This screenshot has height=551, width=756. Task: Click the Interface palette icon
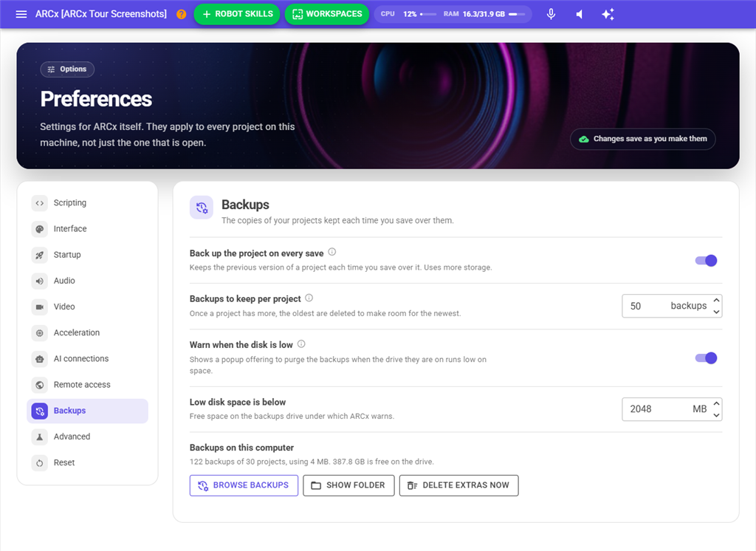tap(40, 229)
